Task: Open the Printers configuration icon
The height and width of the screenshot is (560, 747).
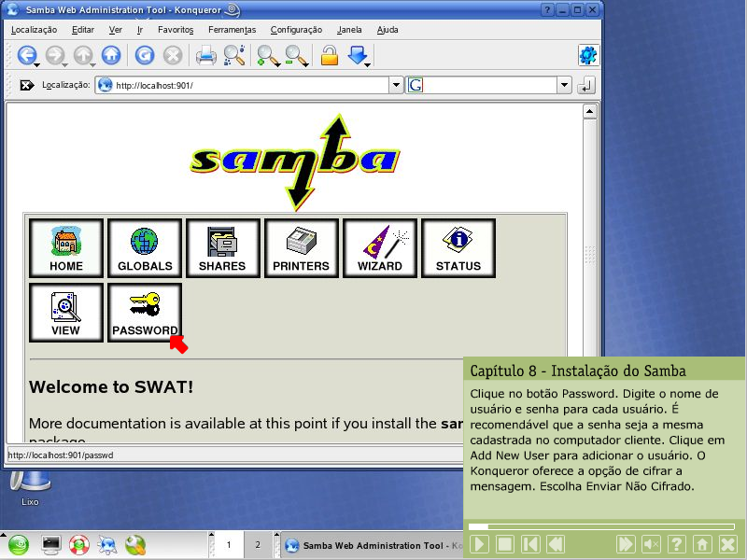Action: 301,248
